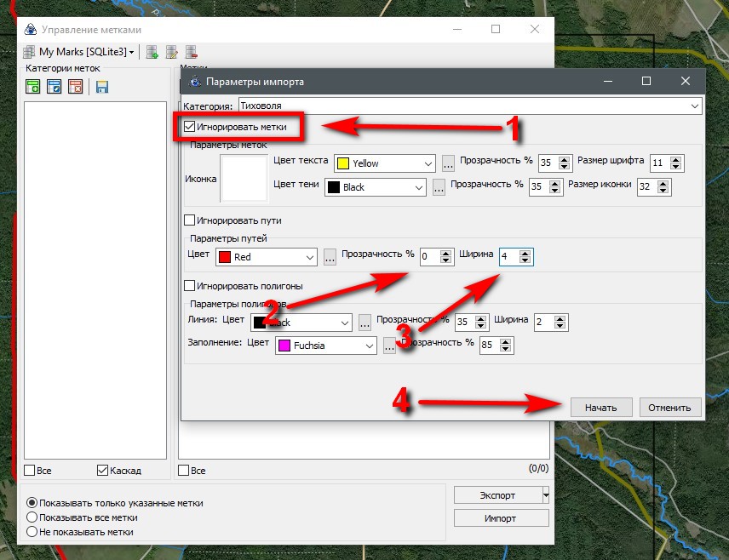Open the Цвет тени Black color dropdown
The image size is (729, 560).
point(376,187)
